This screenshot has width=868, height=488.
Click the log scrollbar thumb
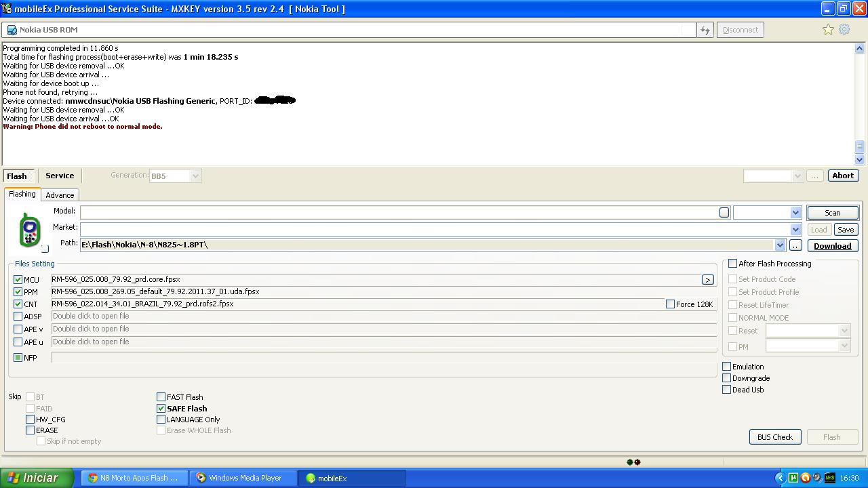pyautogui.click(x=859, y=147)
